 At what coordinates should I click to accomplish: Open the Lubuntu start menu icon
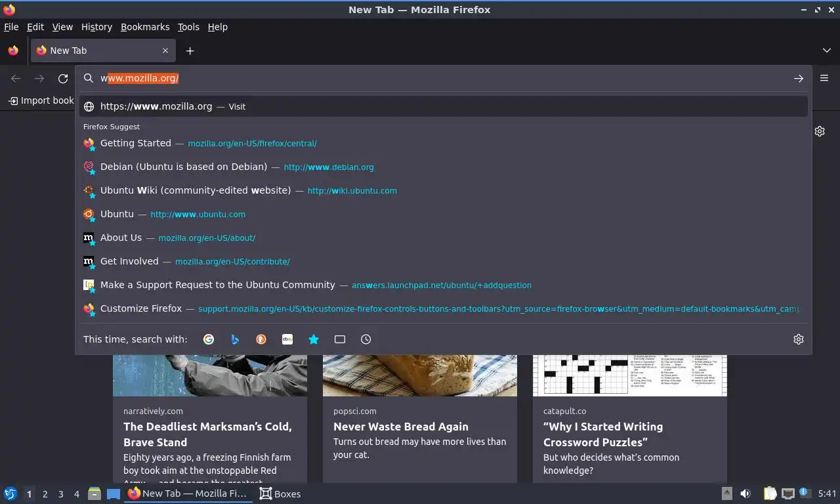point(10,493)
